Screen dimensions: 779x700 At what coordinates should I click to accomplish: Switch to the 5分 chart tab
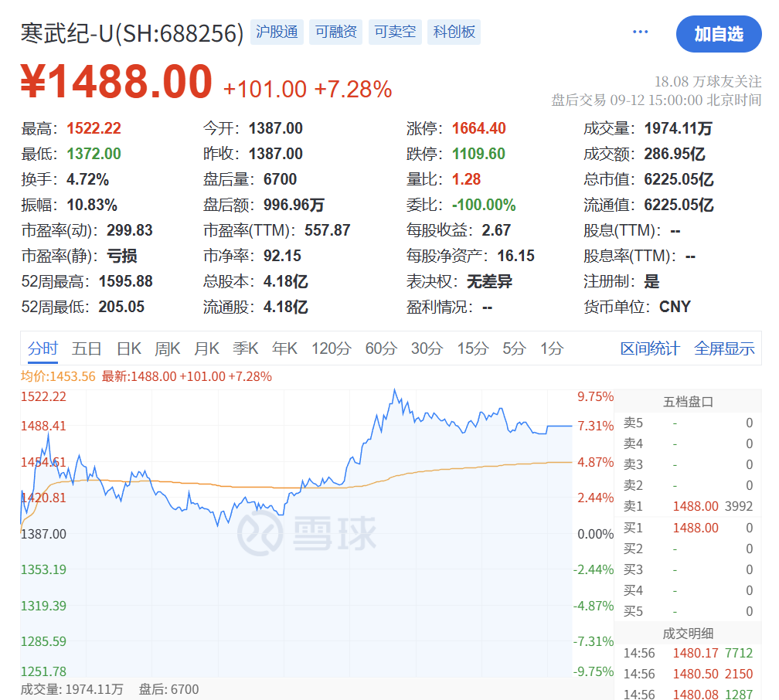tap(514, 348)
